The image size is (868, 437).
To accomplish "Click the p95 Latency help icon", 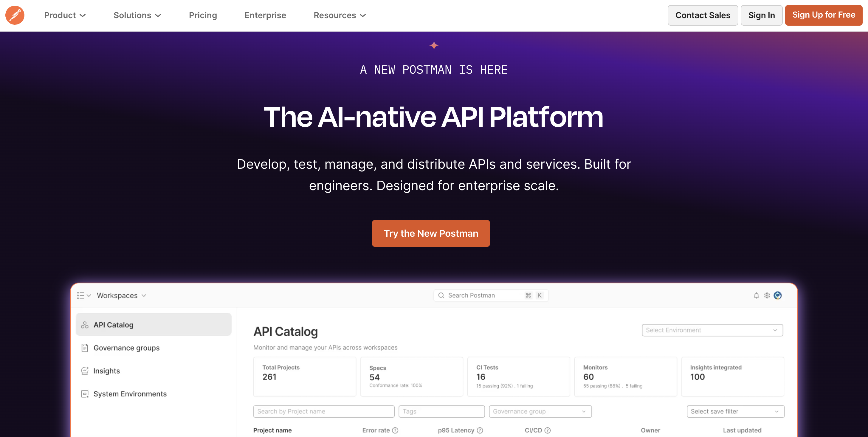I will point(480,430).
